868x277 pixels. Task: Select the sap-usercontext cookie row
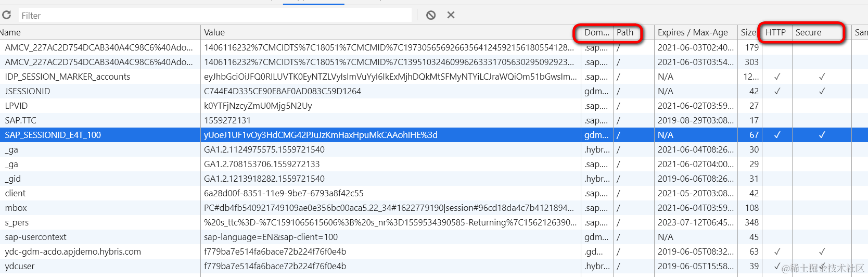[x=434, y=237]
